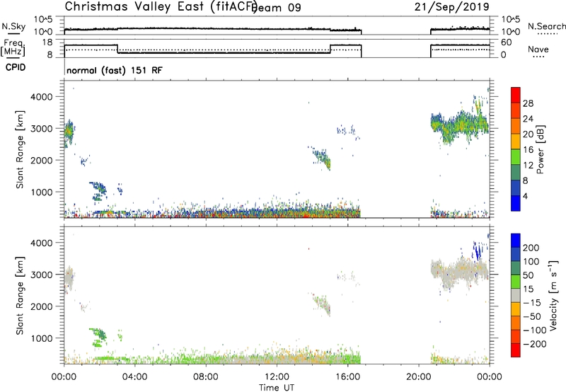This screenshot has height=392, width=566.
Task: Click the power panel 'Slant Range [km]' label
Action: click(20, 149)
